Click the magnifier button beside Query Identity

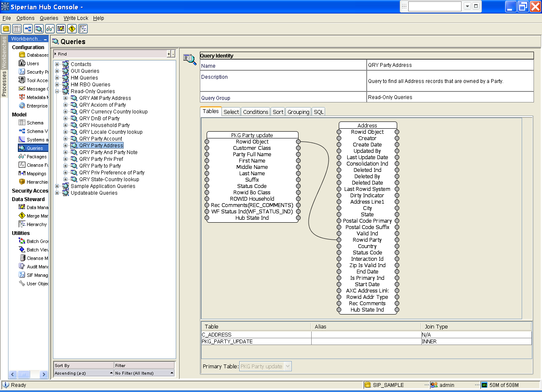(x=190, y=59)
